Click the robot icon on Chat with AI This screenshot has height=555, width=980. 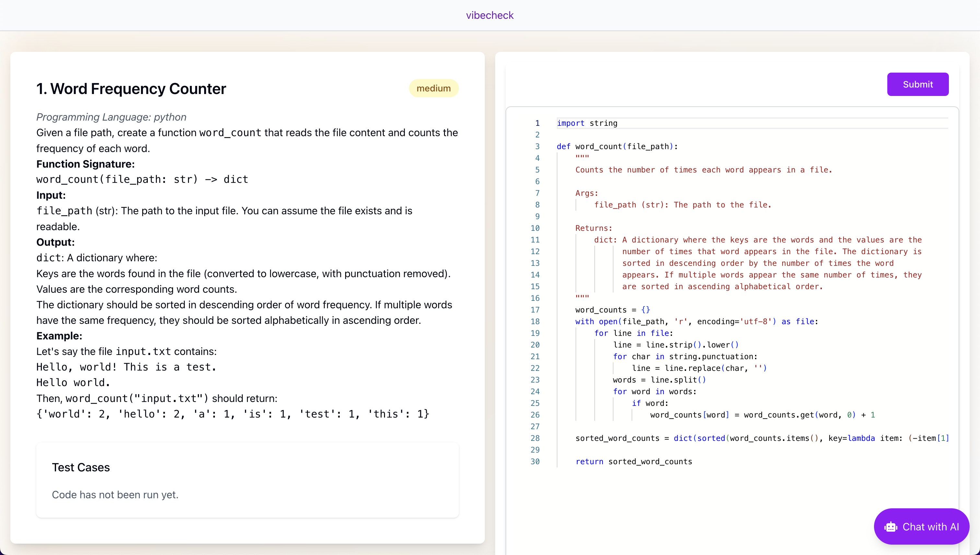point(891,527)
